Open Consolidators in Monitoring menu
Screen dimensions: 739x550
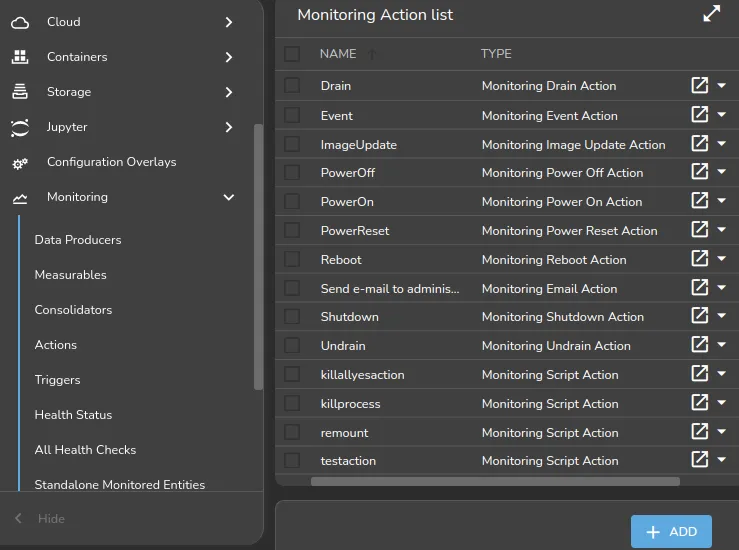[x=74, y=310]
